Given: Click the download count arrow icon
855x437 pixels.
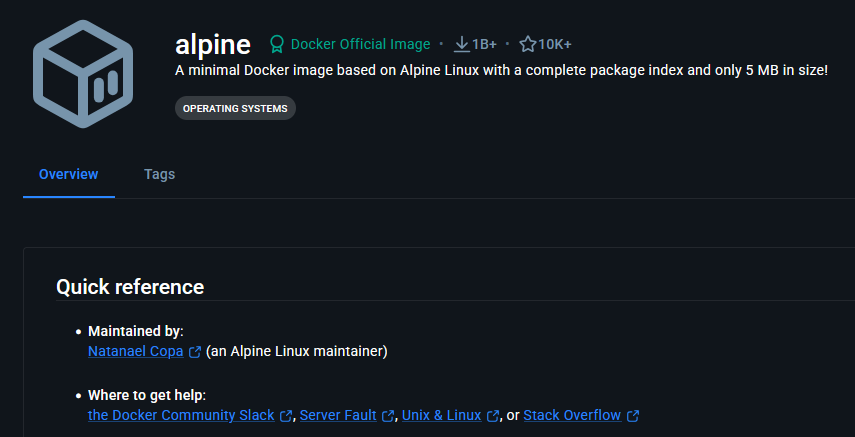Looking at the screenshot, I should [461, 44].
